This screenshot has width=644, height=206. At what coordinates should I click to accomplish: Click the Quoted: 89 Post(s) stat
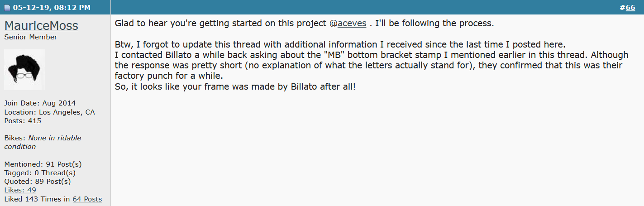(x=38, y=182)
